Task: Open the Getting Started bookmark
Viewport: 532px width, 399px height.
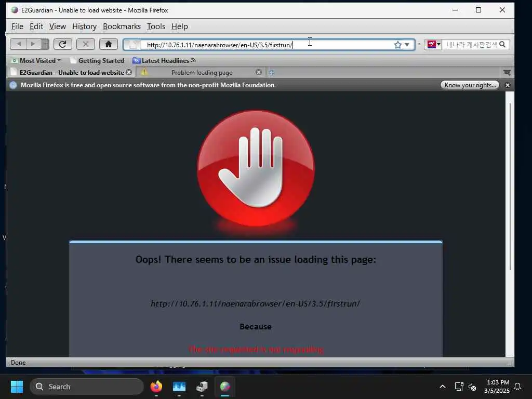Action: pyautogui.click(x=97, y=61)
